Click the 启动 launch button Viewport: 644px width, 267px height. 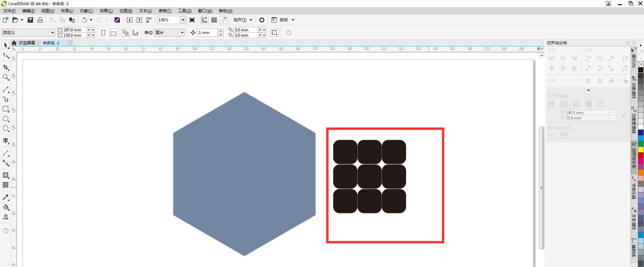[x=283, y=20]
